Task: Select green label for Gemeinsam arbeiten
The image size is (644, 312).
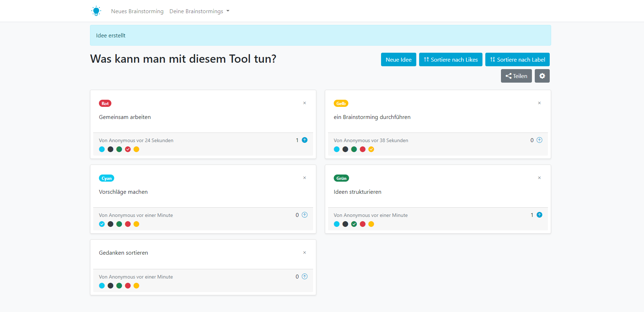Action: tap(119, 149)
